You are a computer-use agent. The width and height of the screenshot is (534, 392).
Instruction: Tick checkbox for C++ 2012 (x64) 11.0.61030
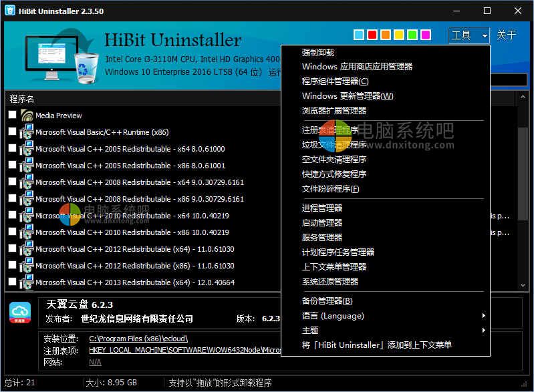click(12, 248)
